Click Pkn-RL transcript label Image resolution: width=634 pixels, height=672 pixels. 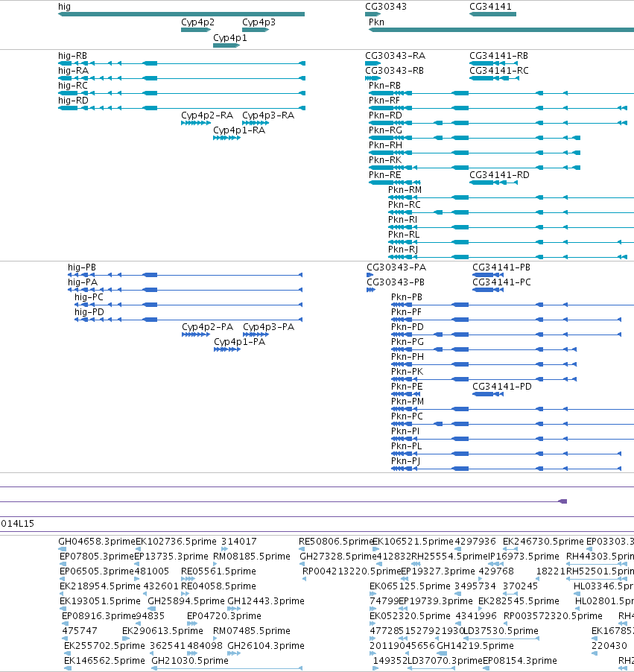[404, 235]
